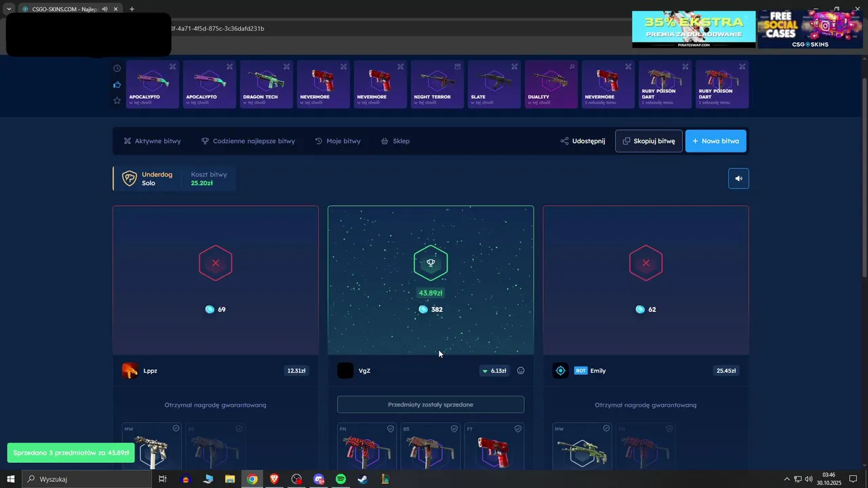
Task: Toggle checkmark on VgZ's BS item
Action: (x=454, y=428)
